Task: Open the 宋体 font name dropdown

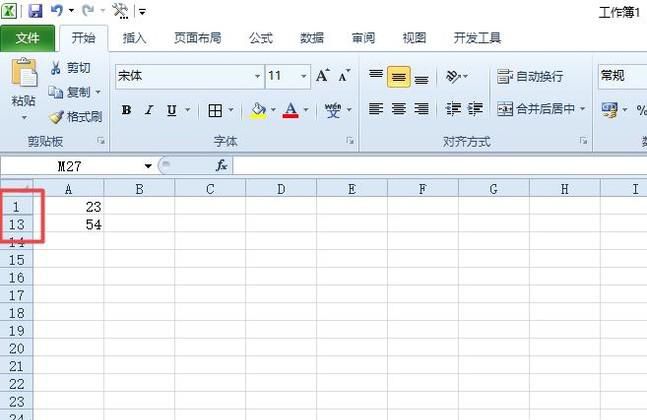Action: pos(257,76)
